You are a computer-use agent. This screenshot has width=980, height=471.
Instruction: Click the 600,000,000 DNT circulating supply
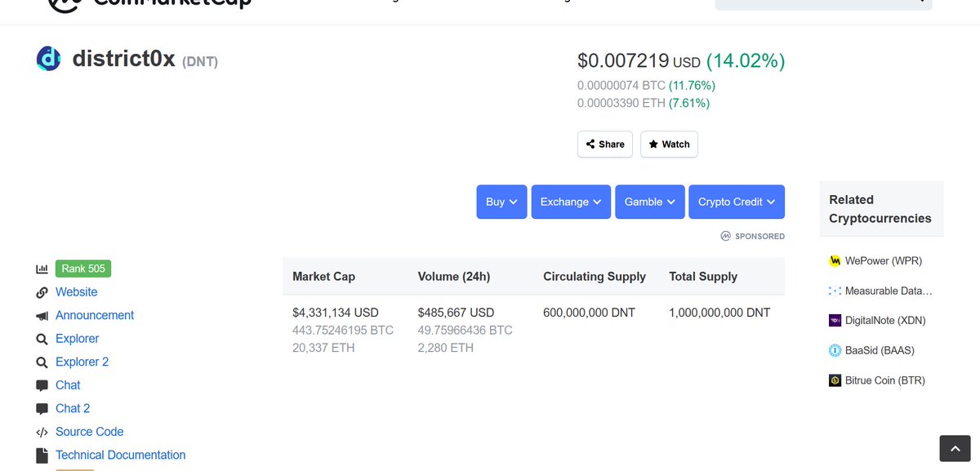coord(589,313)
